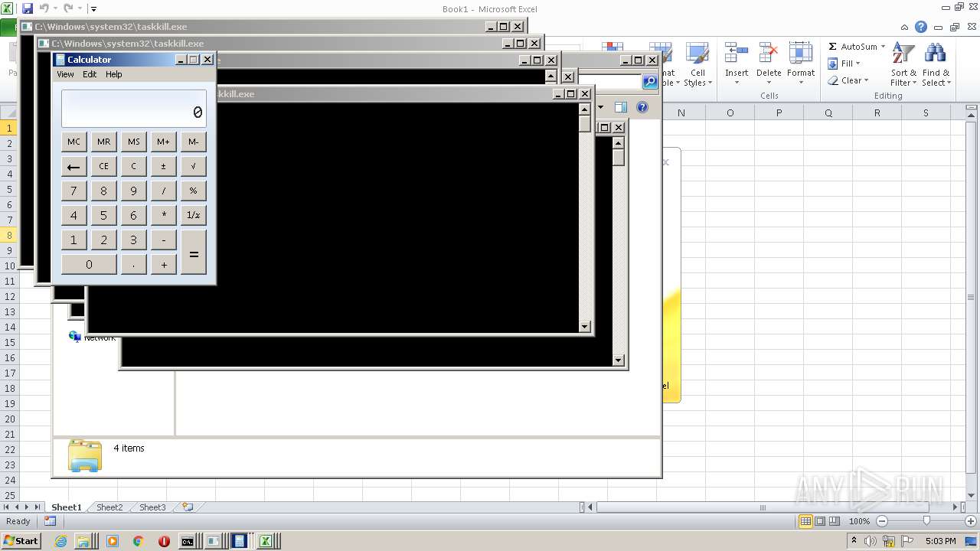The image size is (980, 551).
Task: Click Calculator backspace arrow button
Action: click(73, 166)
